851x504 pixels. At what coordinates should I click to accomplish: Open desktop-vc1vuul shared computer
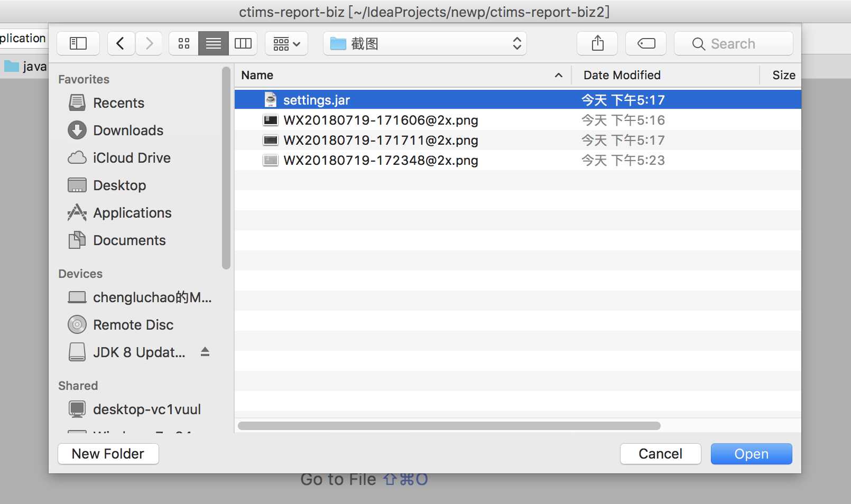[x=147, y=409]
